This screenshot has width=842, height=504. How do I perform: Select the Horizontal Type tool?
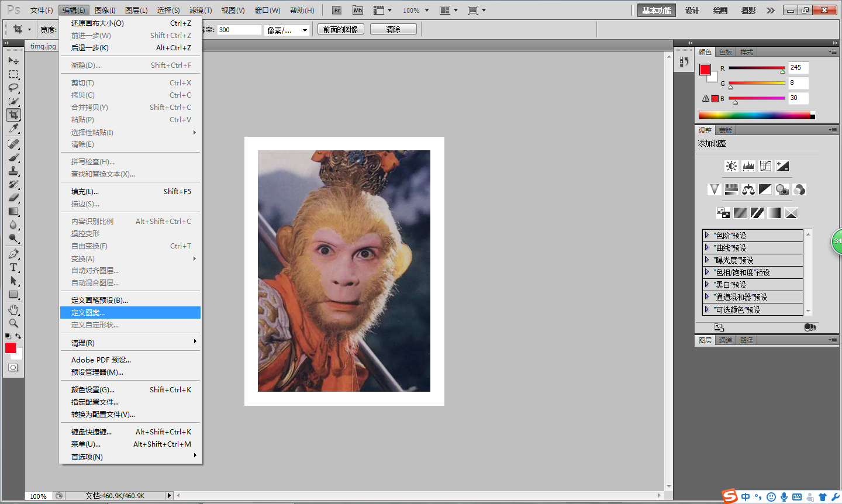(x=13, y=267)
